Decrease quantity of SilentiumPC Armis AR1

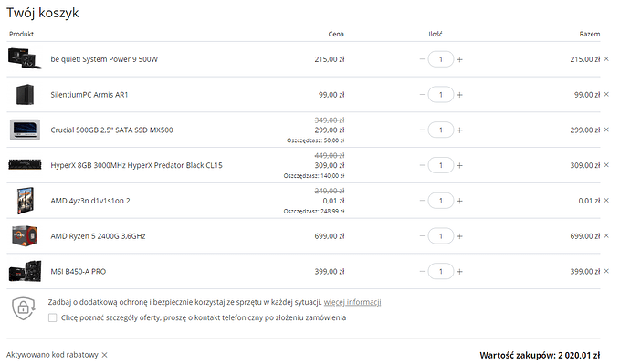point(422,95)
